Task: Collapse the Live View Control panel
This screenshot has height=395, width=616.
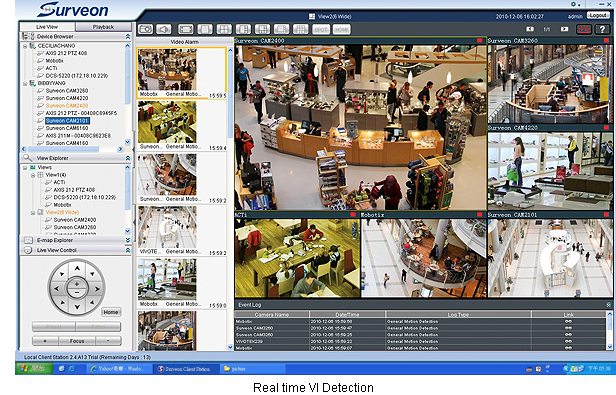Action: point(128,250)
